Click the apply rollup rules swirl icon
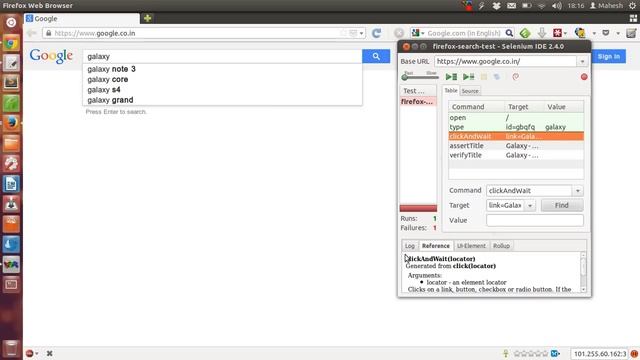640x360 pixels. pos(516,77)
